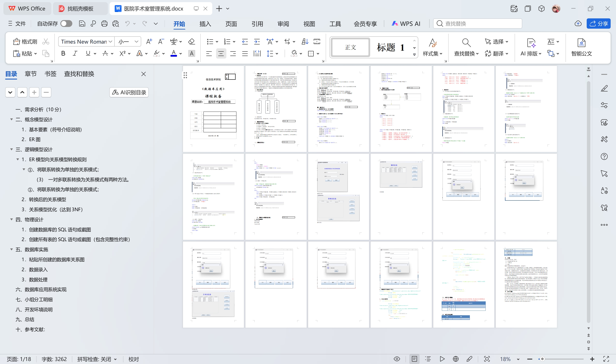The width and height of the screenshot is (616, 364).
Task: Open the 书签 navigation pane tab
Action: click(x=50, y=74)
